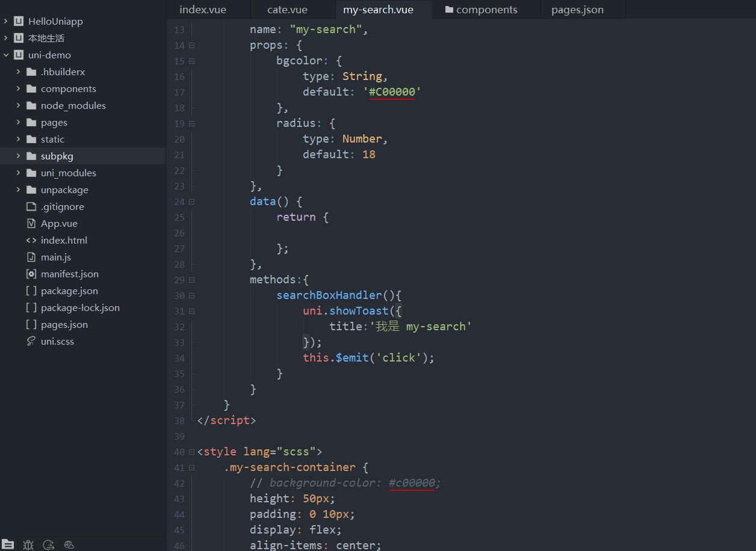Fold the methods block at line 29

coord(191,280)
